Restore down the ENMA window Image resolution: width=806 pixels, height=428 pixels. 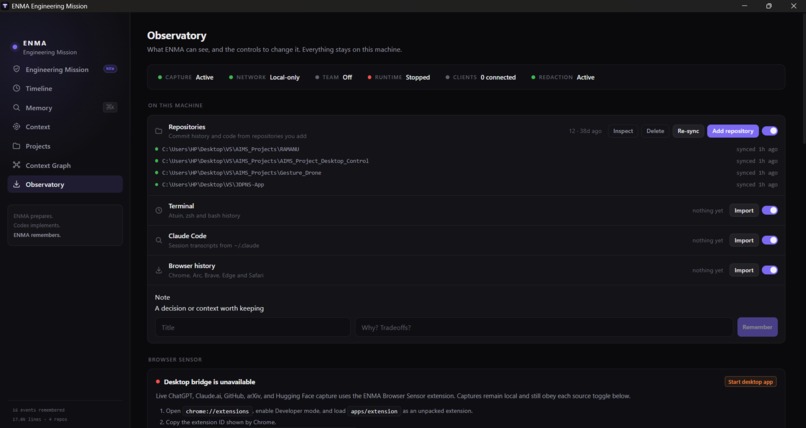click(768, 6)
